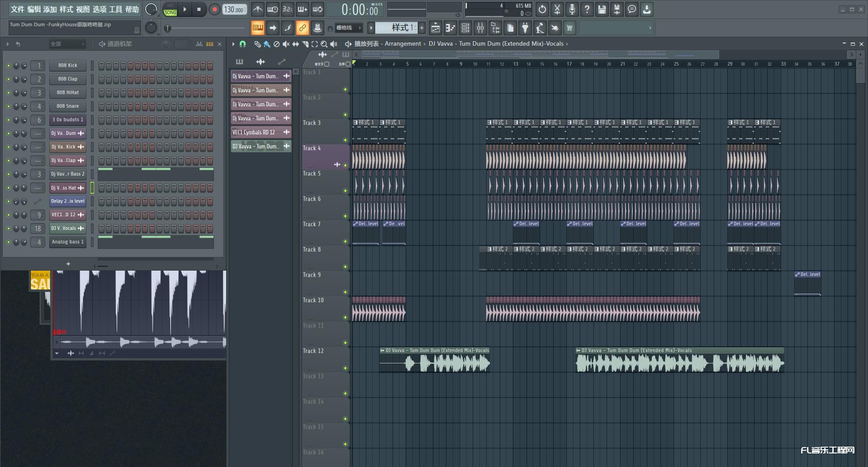868x467 pixels.
Task: Click the one-click recording microphone icon
Action: 572,9
